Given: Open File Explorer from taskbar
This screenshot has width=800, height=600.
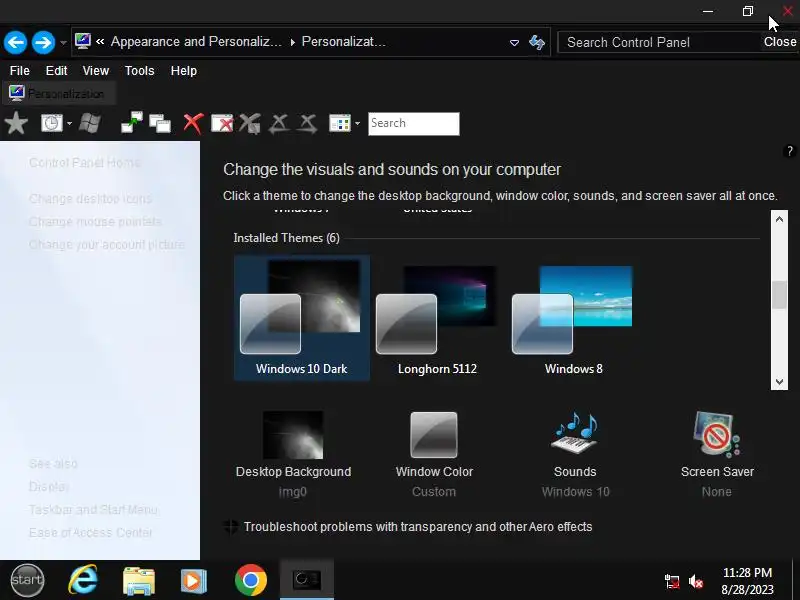Looking at the screenshot, I should coord(139,581).
